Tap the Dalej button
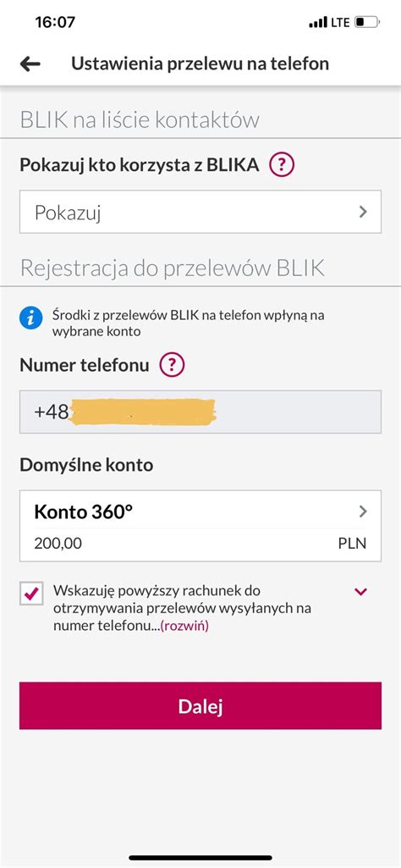 [x=200, y=705]
